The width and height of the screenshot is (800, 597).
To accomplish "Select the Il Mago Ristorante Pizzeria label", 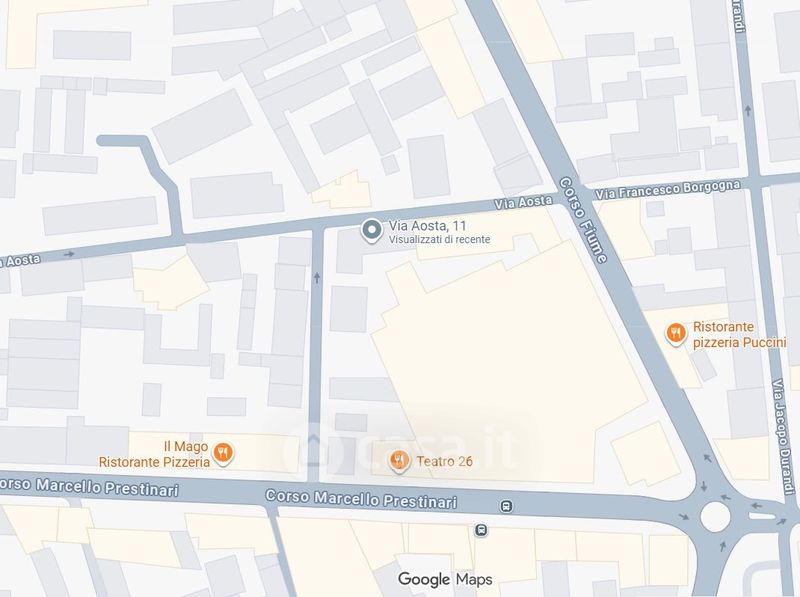I will (155, 454).
